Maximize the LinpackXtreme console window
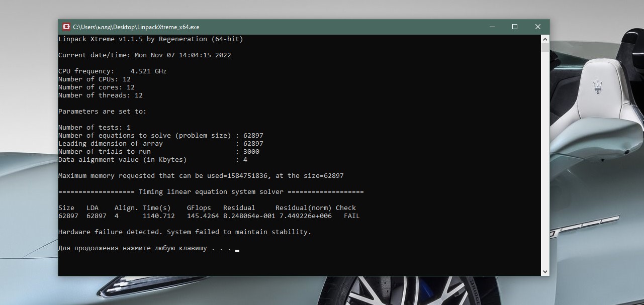This screenshot has width=644, height=305. [x=515, y=27]
